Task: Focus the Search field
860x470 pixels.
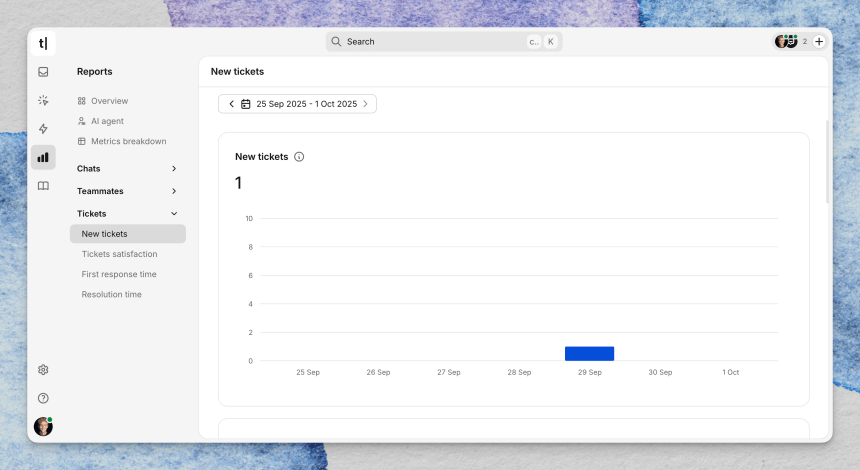Action: coord(444,42)
